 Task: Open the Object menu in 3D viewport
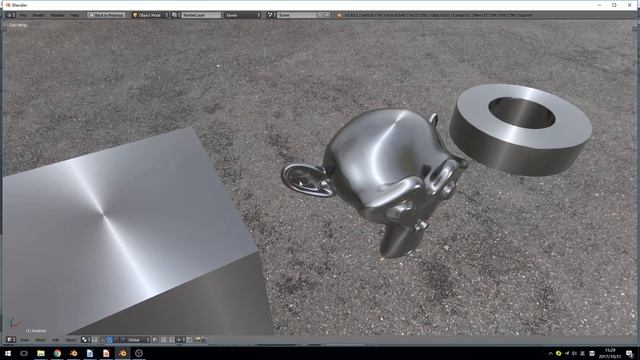71,340
